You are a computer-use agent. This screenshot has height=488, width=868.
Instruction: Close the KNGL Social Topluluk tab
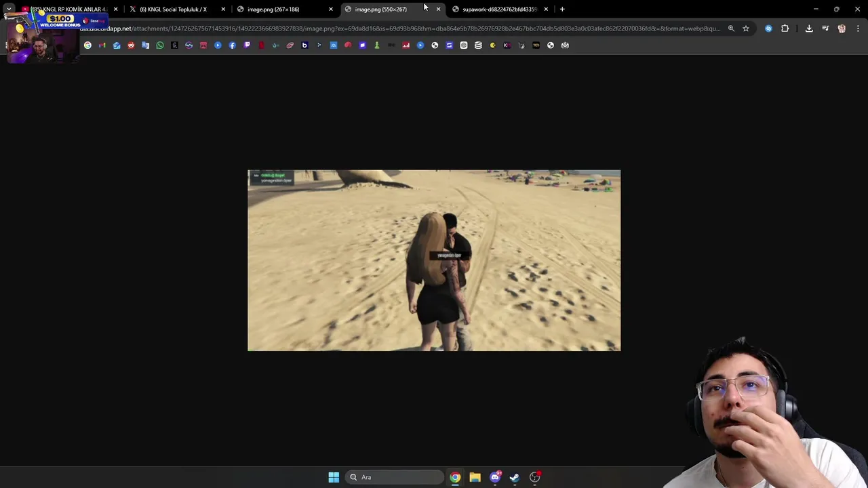(x=223, y=9)
